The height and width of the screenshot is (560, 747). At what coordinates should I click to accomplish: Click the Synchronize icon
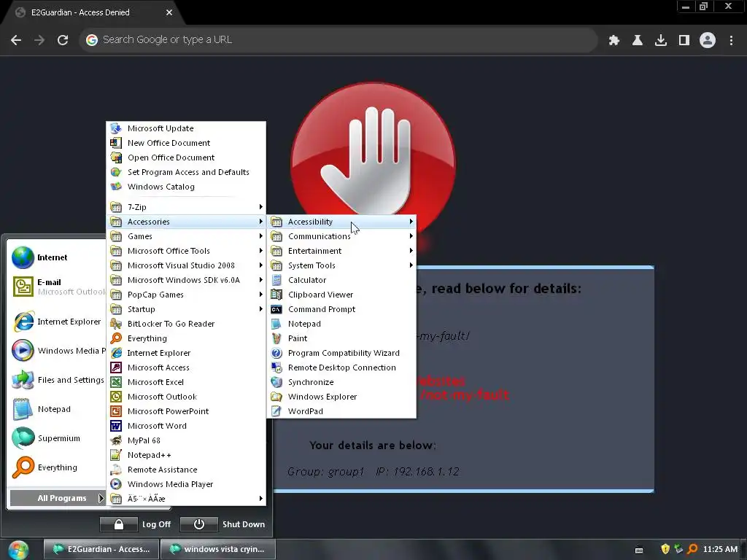point(276,382)
